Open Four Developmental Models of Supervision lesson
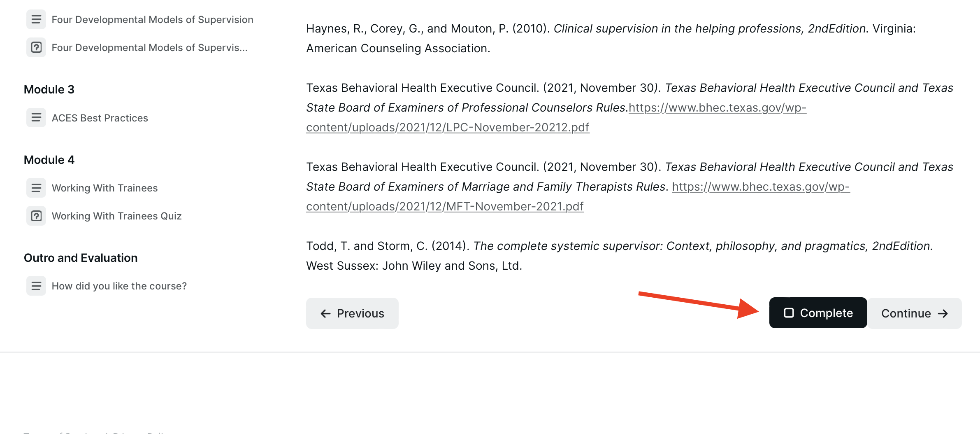 pyautogui.click(x=152, y=20)
